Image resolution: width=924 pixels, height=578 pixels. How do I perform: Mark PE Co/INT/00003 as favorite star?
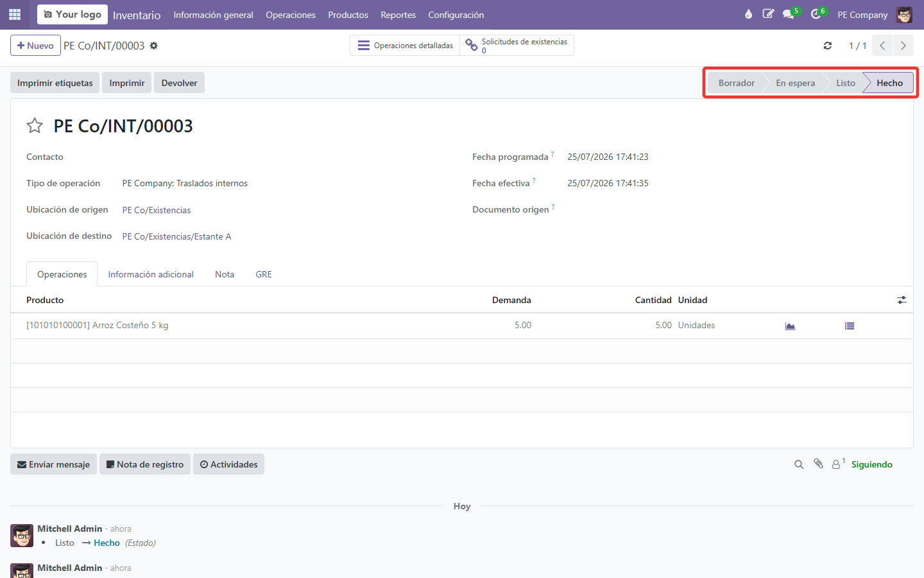tap(35, 126)
